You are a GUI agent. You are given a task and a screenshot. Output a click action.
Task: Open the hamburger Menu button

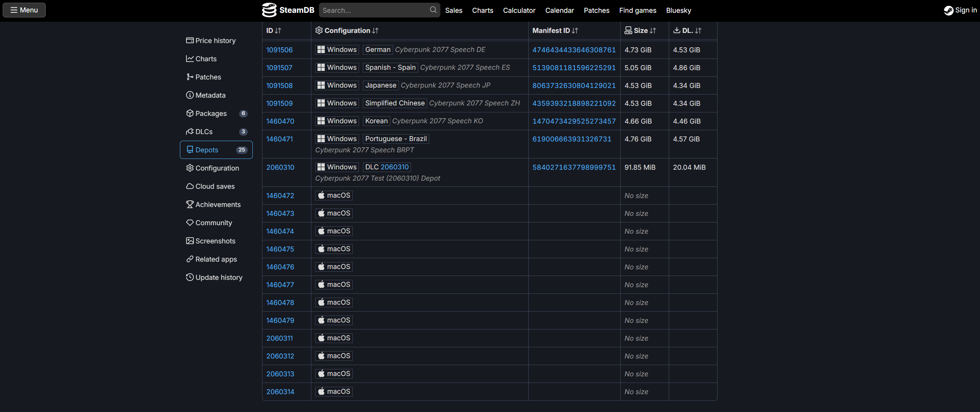[24, 10]
